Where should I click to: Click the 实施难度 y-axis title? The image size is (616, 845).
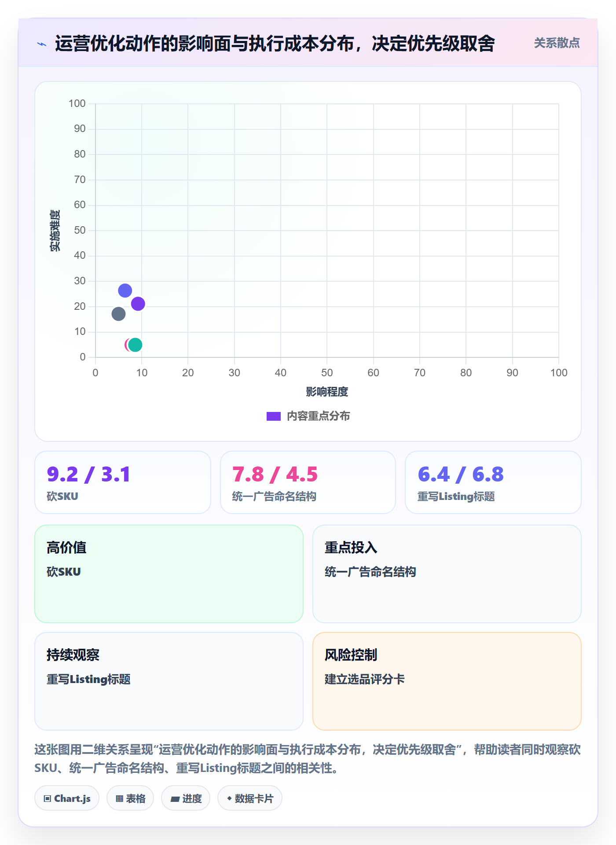point(55,231)
